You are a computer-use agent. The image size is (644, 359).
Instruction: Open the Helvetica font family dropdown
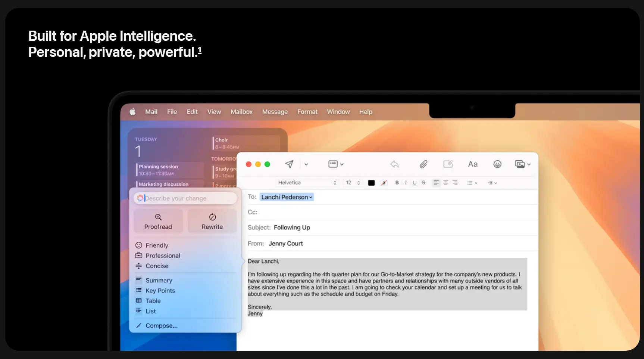pyautogui.click(x=307, y=183)
